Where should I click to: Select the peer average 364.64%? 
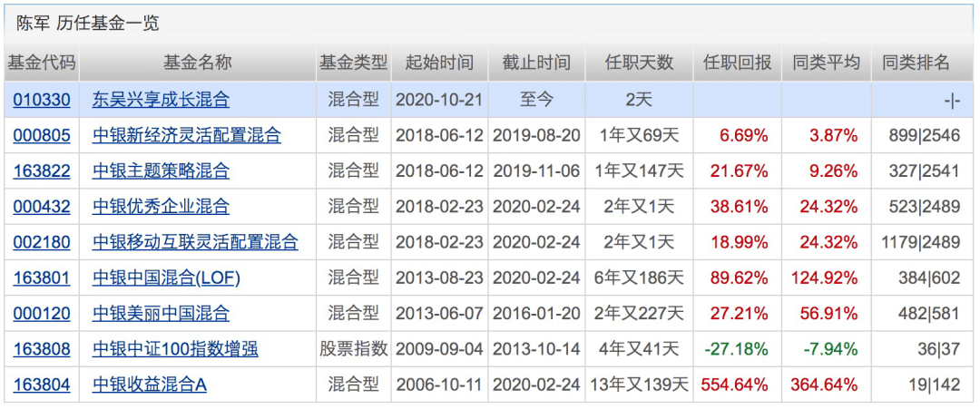pos(824,385)
